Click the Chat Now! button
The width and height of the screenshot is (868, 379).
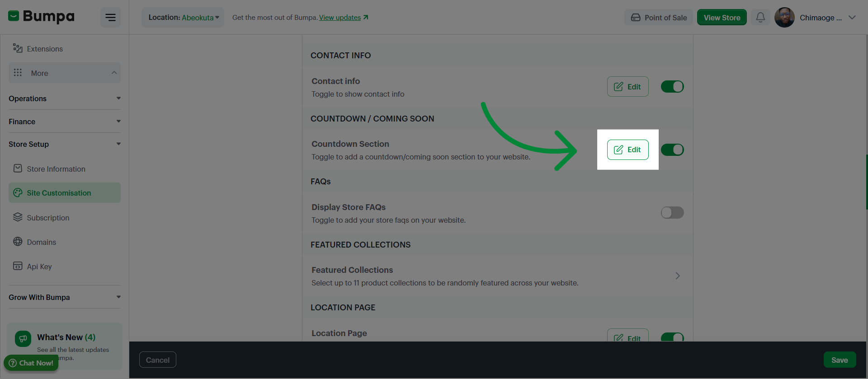(x=31, y=363)
